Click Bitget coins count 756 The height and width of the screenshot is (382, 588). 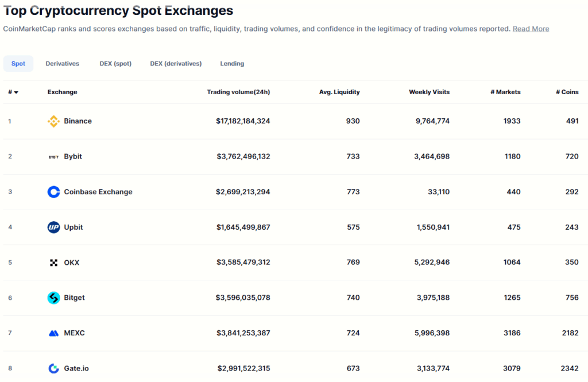[572, 298]
